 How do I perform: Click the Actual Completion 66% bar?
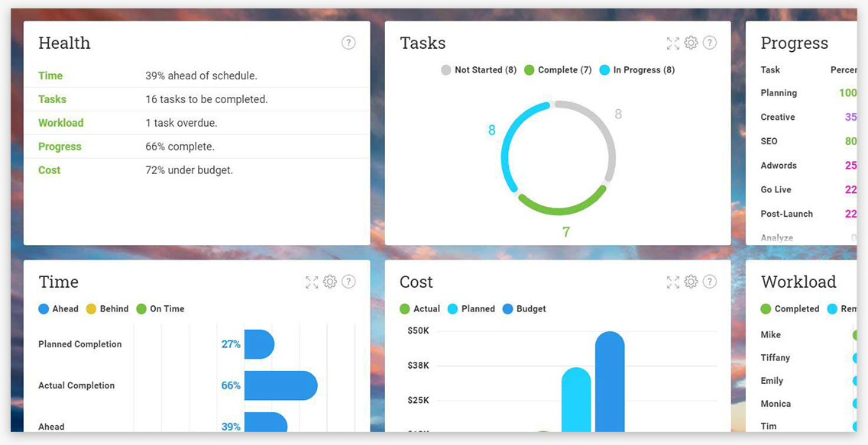click(x=280, y=385)
